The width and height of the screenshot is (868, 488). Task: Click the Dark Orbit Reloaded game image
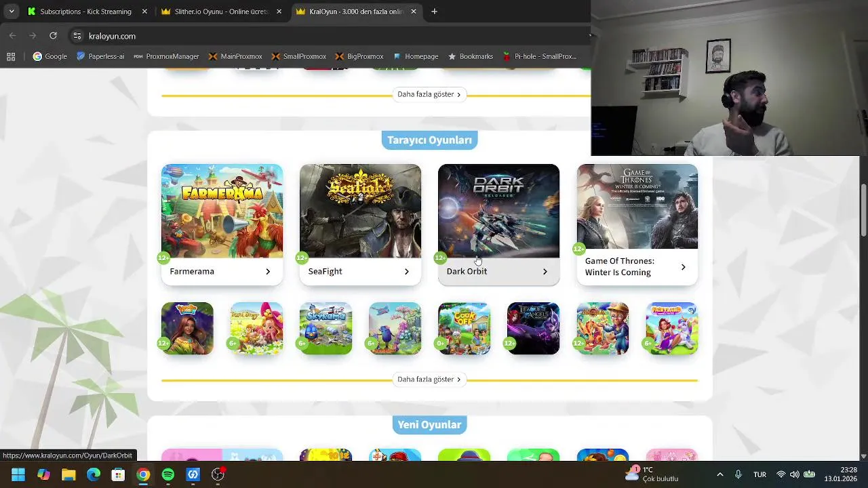pyautogui.click(x=498, y=211)
